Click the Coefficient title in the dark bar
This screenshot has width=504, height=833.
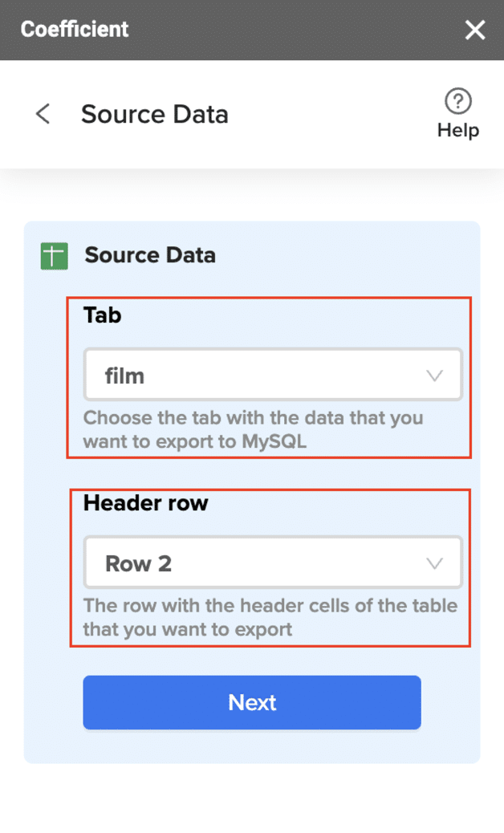(75, 30)
